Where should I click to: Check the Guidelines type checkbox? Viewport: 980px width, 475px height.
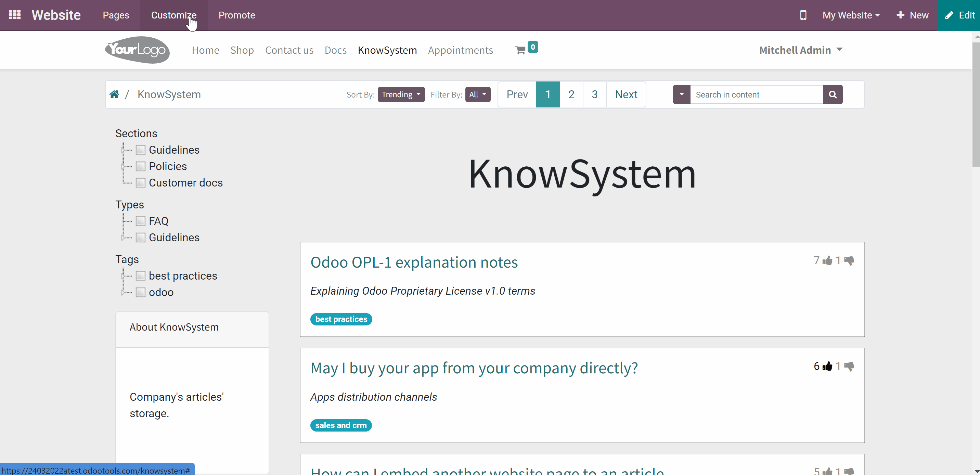tap(140, 237)
